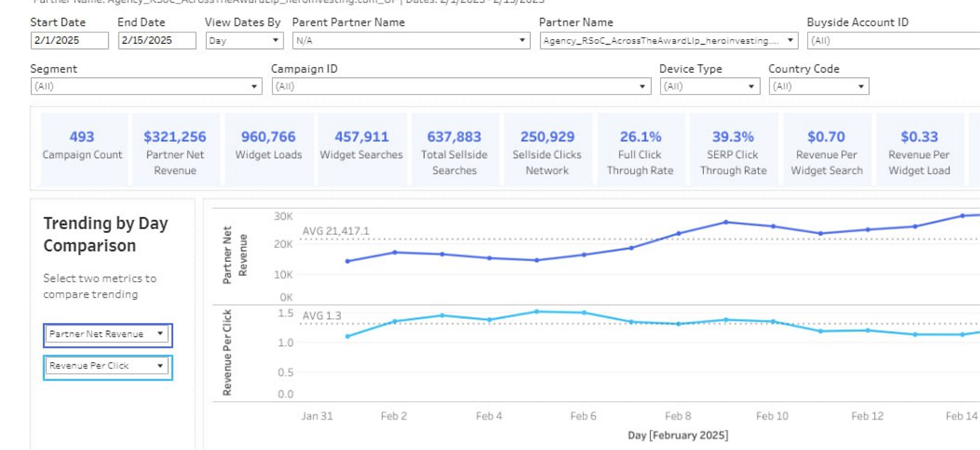Screen dimensions: 980x450
Task: Click the Start Date input field
Action: pyautogui.click(x=70, y=40)
